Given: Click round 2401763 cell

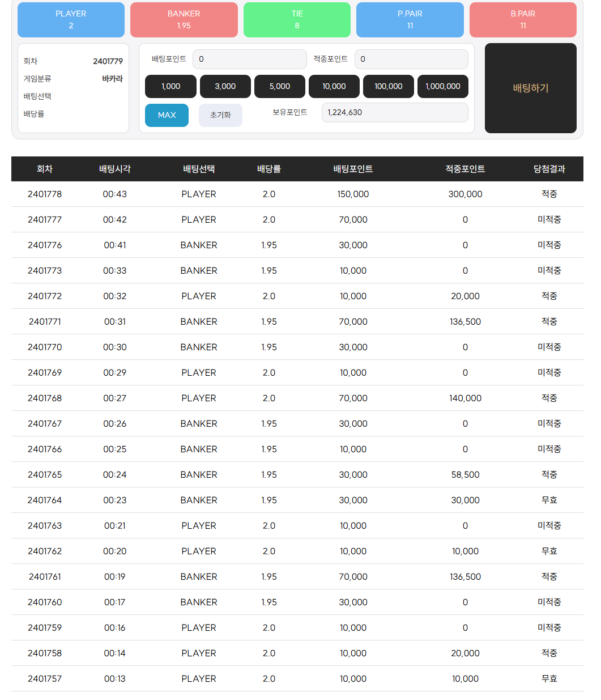Looking at the screenshot, I should pos(45,525).
